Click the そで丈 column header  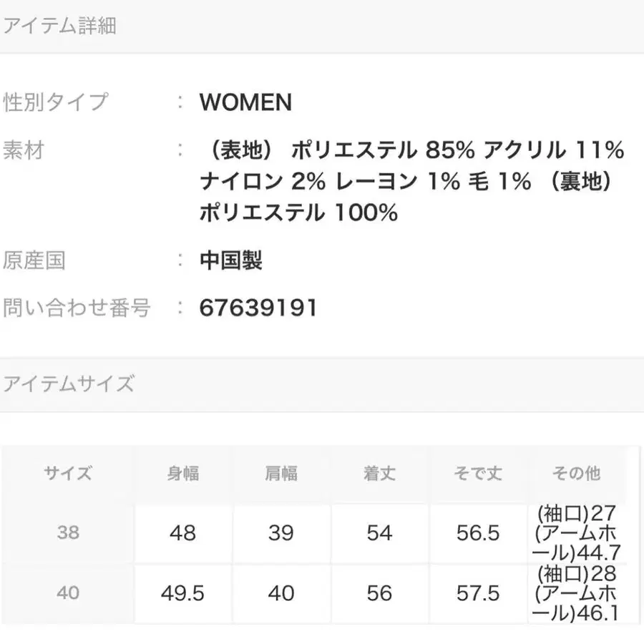click(478, 473)
